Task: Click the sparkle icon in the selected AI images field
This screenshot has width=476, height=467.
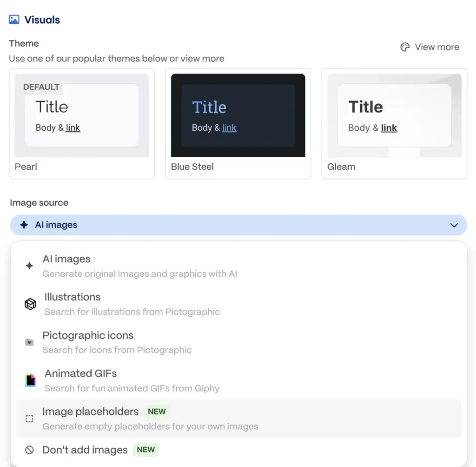Action: [x=24, y=225]
